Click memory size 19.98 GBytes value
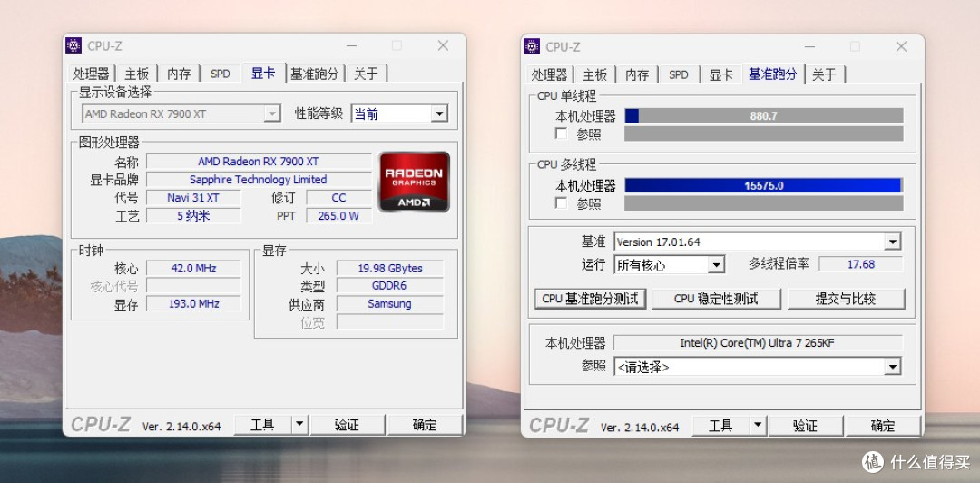The image size is (980, 483). coord(390,269)
